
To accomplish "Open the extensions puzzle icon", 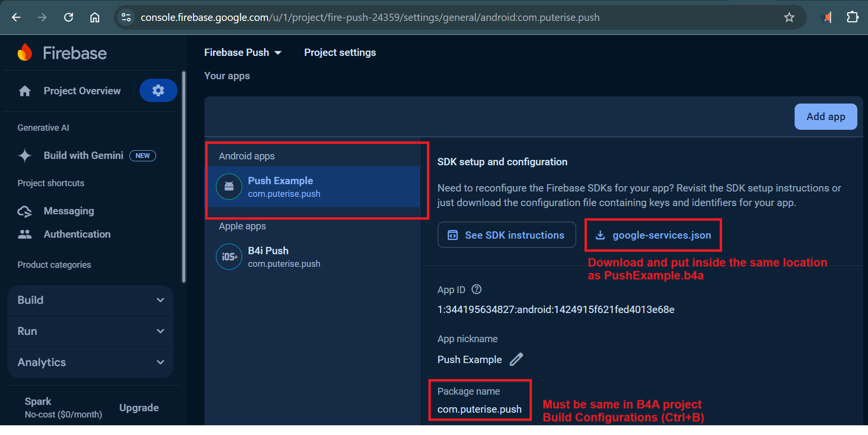I will 852,17.
